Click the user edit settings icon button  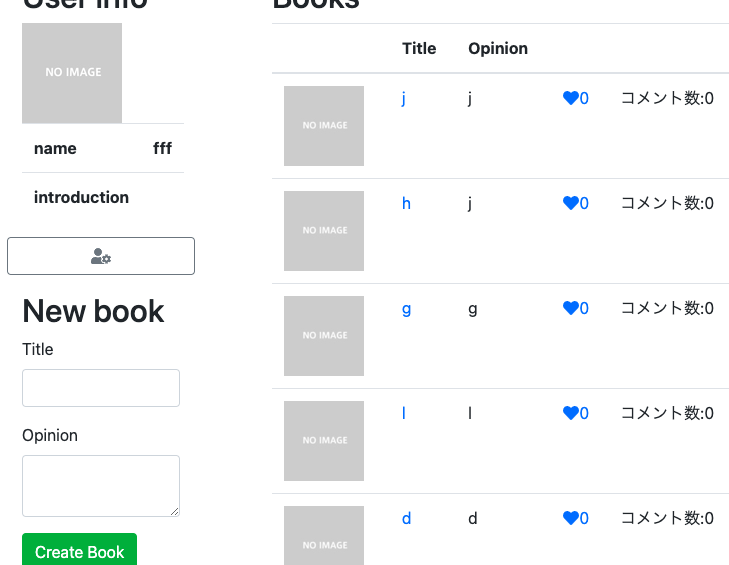click(101, 256)
